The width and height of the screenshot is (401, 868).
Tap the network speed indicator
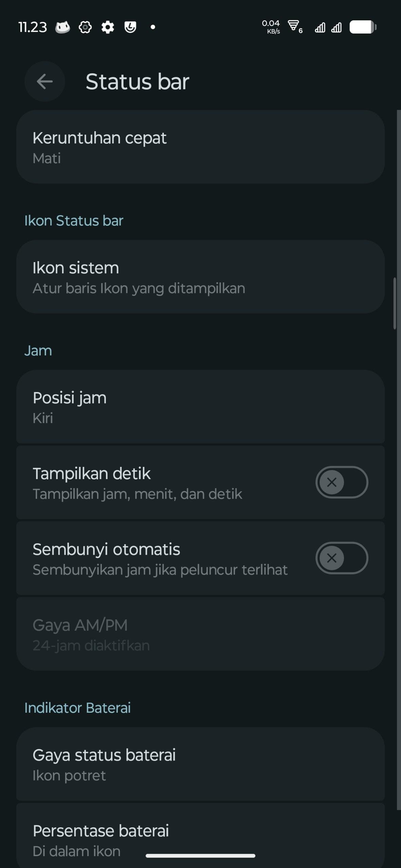[271, 27]
